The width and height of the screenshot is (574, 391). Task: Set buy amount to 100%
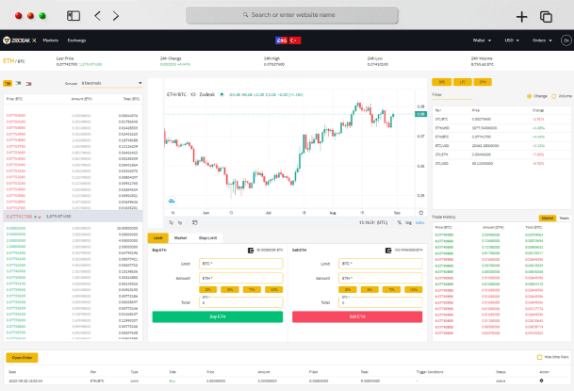pos(274,290)
